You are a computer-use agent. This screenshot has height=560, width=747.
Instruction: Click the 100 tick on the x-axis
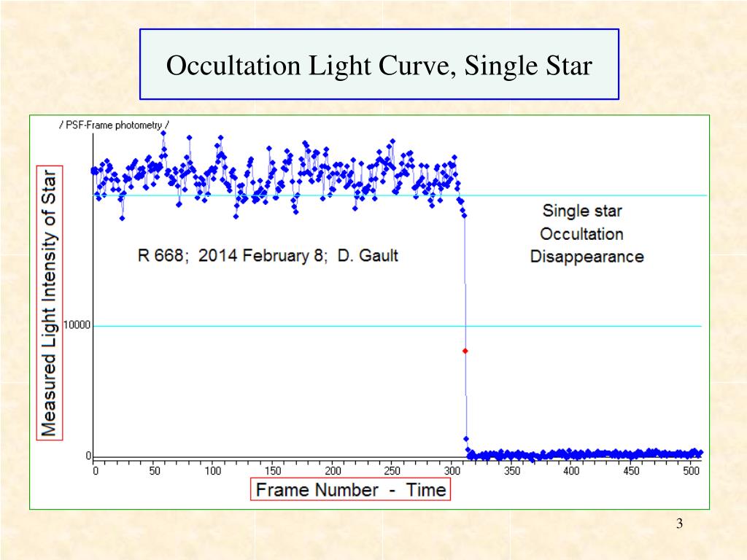click(213, 471)
